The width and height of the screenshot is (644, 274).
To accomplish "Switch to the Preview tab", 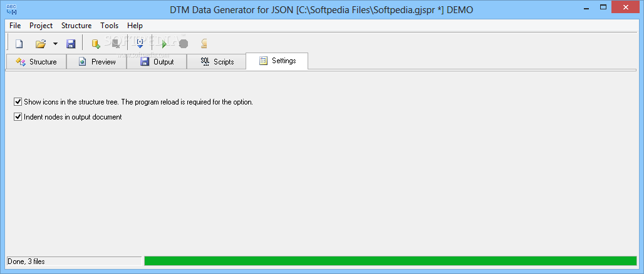I will click(96, 61).
